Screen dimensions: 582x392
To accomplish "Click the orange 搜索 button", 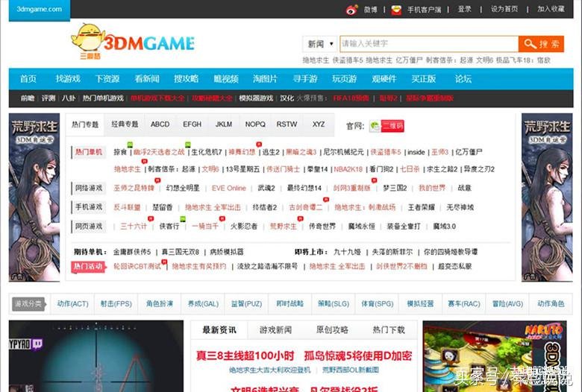I will tap(541, 44).
